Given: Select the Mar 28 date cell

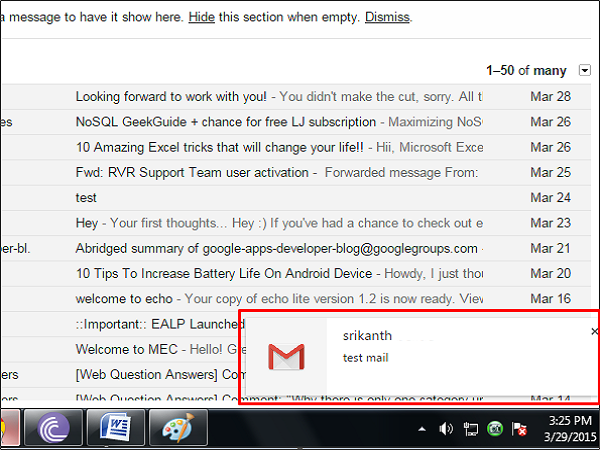Looking at the screenshot, I should pyautogui.click(x=550, y=97).
